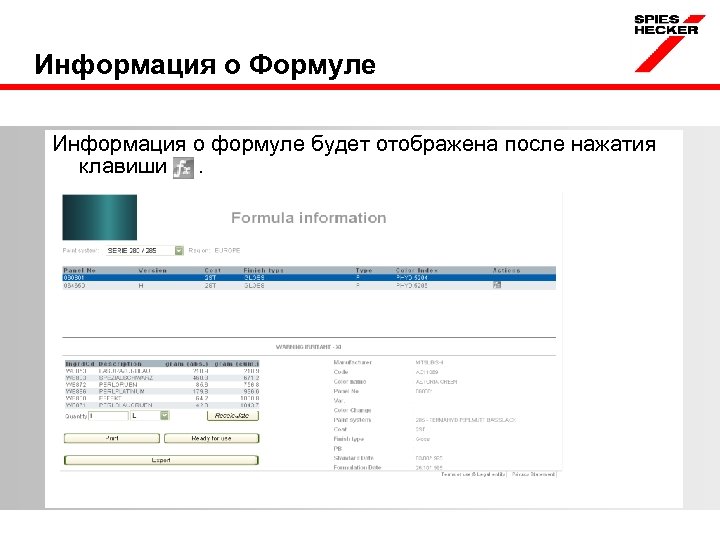Viewport: 720px width, 540px height.
Task: Click the Version column header
Action: pyautogui.click(x=152, y=270)
